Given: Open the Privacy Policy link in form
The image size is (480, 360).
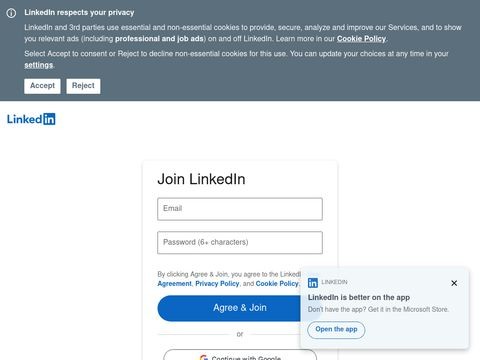Looking at the screenshot, I should pyautogui.click(x=217, y=284).
